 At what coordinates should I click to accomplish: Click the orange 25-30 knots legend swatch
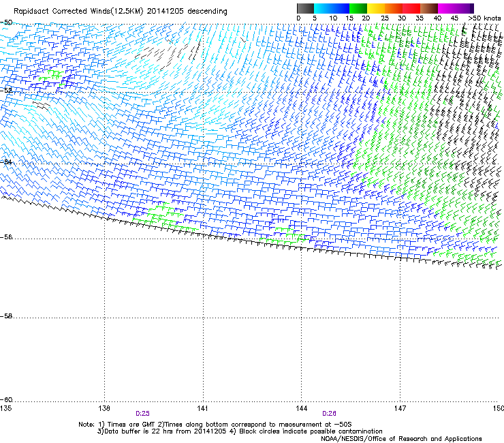394,8
